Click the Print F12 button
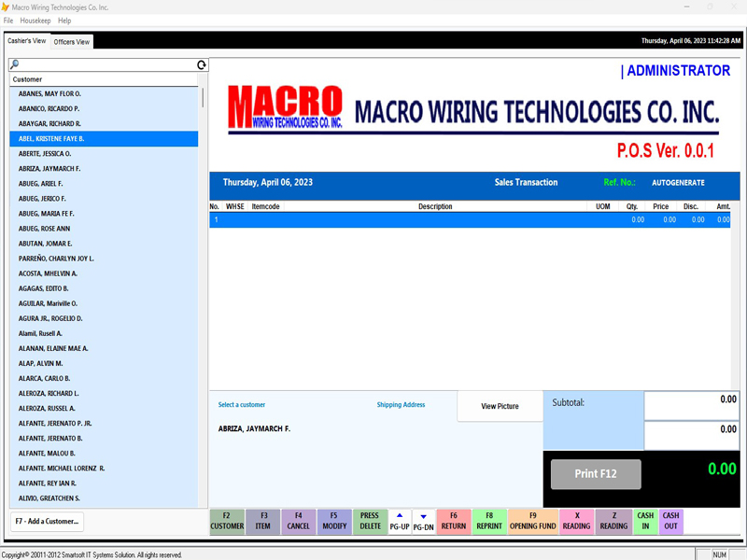Screen dimensions: 747x560 point(596,474)
